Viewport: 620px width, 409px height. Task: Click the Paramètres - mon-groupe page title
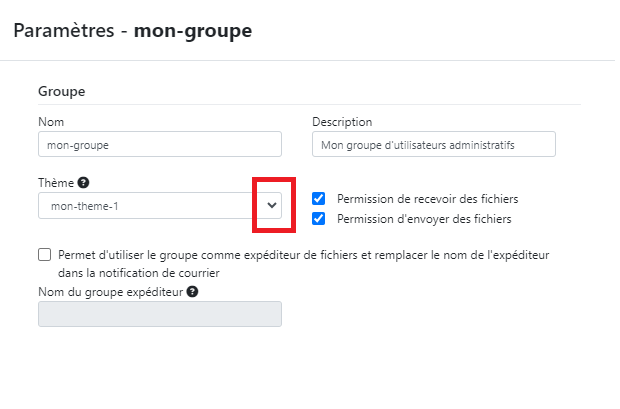tap(133, 31)
